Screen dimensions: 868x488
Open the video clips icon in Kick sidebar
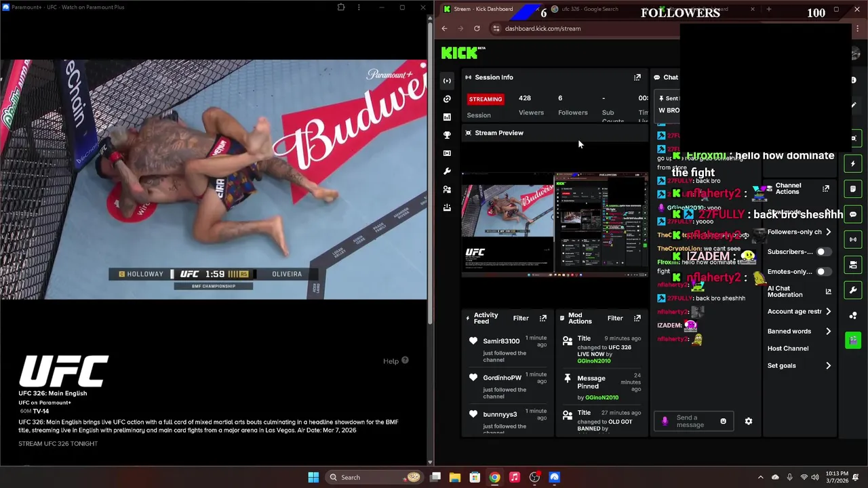pos(447,153)
